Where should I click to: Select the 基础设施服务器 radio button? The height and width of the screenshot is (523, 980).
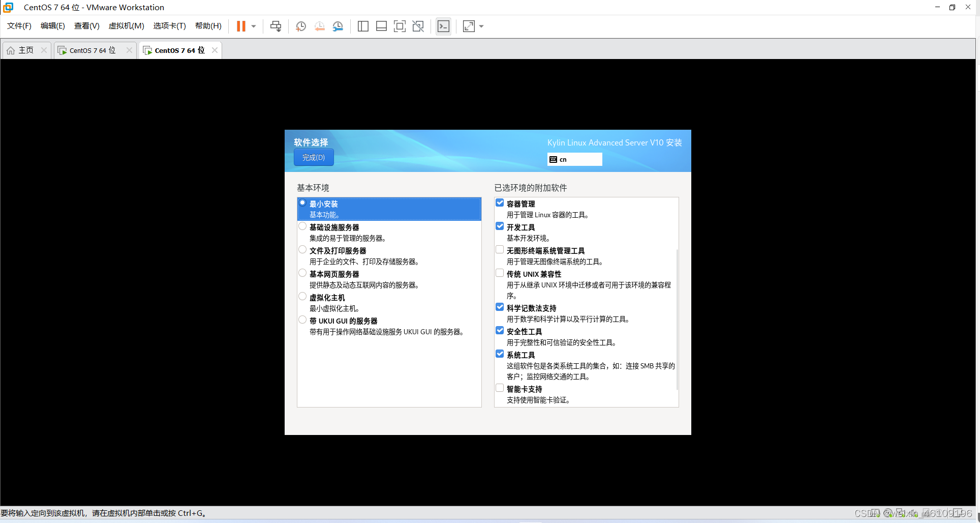(302, 226)
